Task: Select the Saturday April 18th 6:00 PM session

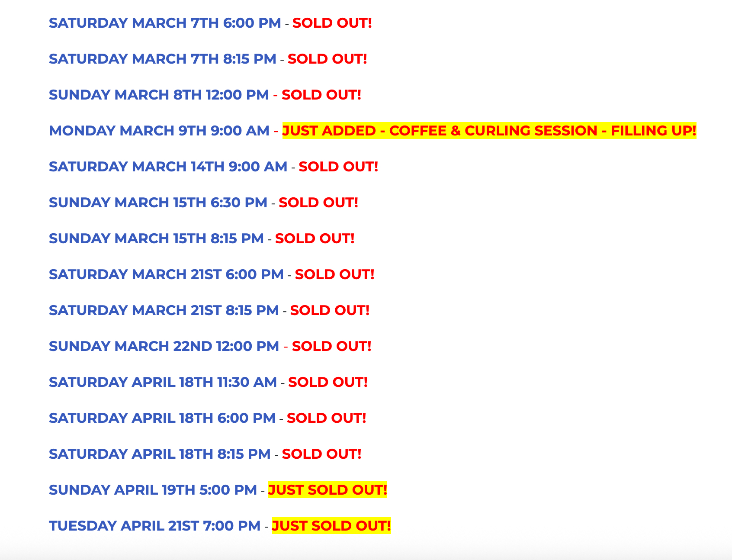Action: pos(162,418)
